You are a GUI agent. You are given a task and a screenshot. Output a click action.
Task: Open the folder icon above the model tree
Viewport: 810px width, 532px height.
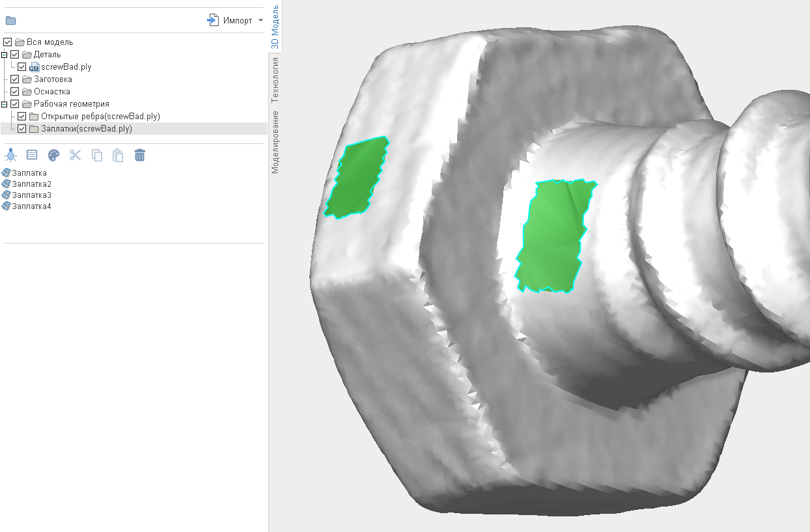[10, 20]
